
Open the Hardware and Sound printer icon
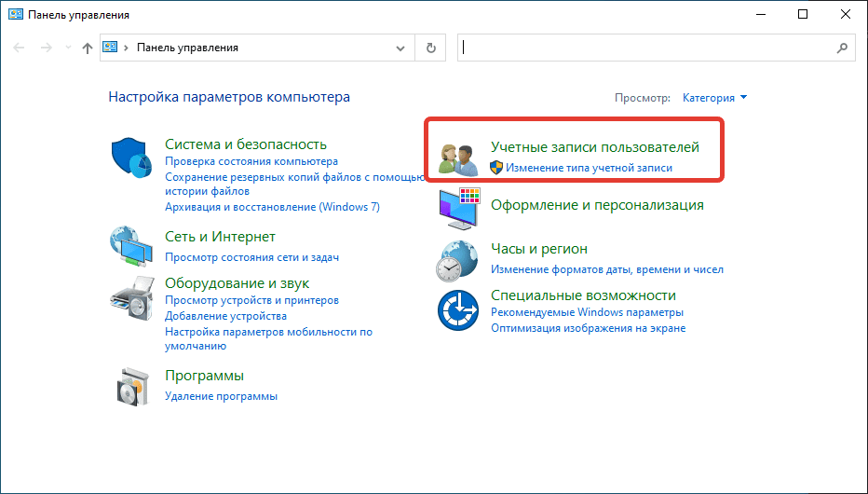tap(131, 297)
